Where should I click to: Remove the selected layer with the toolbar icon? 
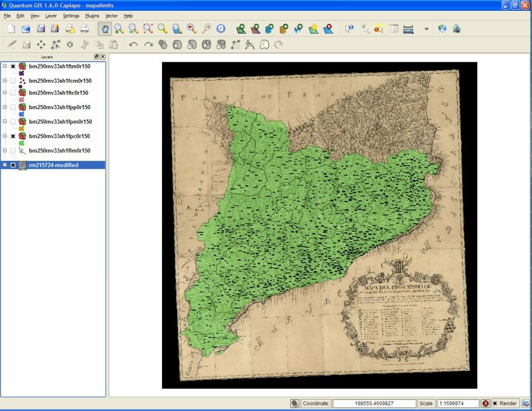(x=328, y=29)
